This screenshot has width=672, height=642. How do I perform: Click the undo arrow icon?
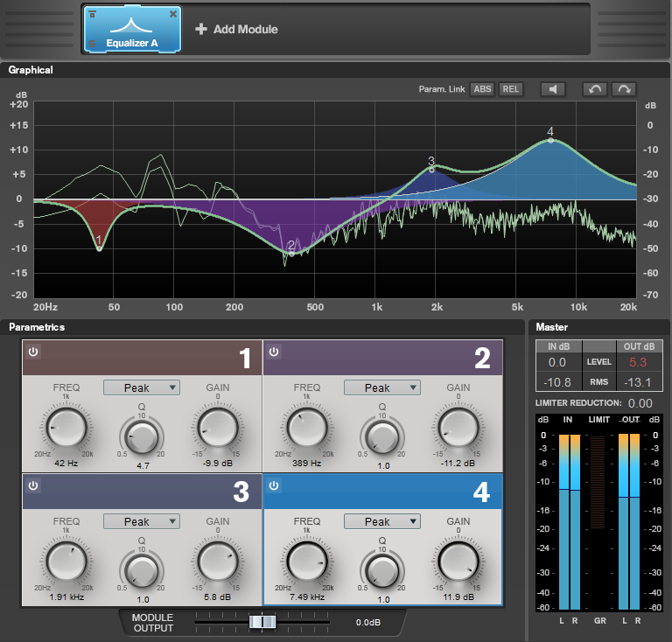pos(594,89)
